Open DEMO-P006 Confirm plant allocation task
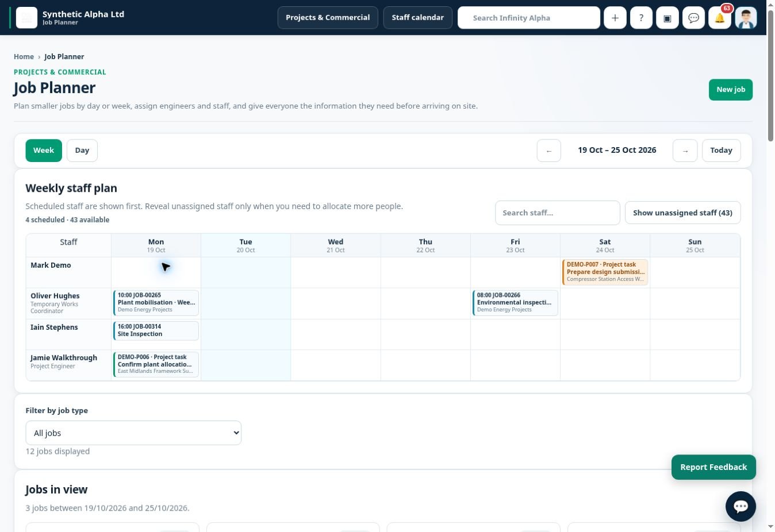The image size is (775, 532). (156, 364)
